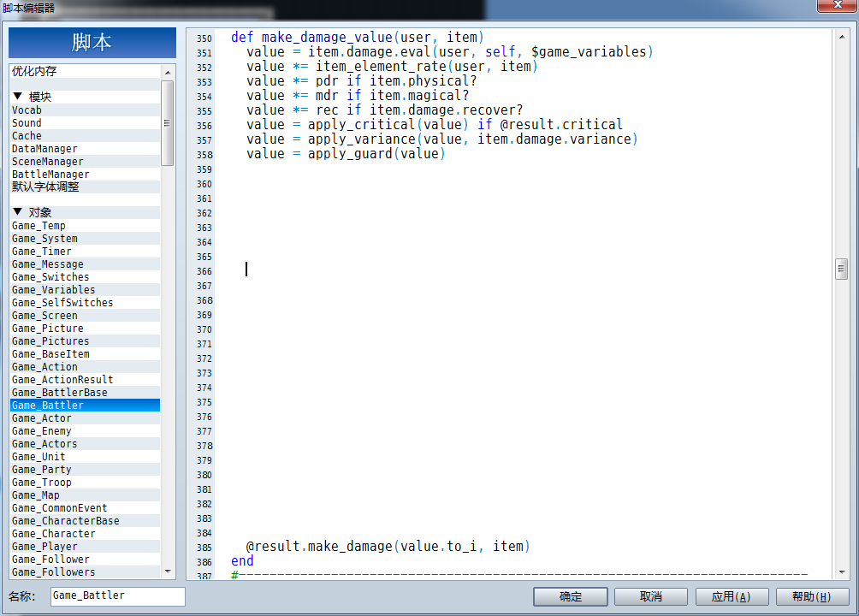Select the Game_Variables script
This screenshot has width=859, height=616.
pyautogui.click(x=86, y=290)
